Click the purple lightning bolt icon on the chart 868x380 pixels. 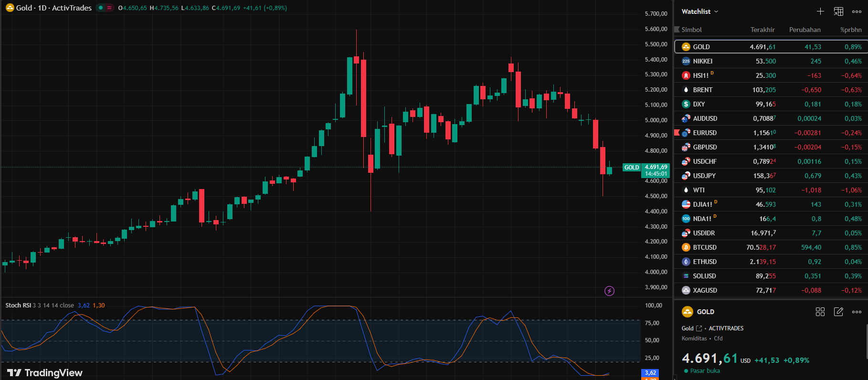609,291
